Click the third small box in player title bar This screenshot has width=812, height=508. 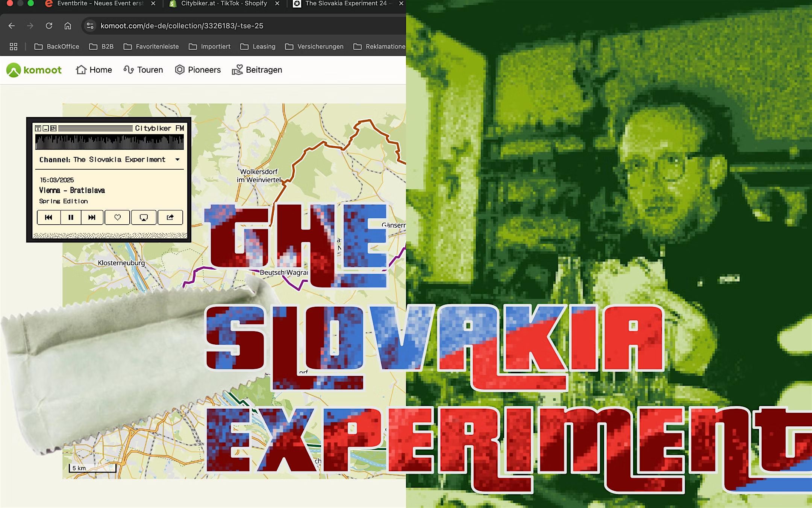(53, 128)
